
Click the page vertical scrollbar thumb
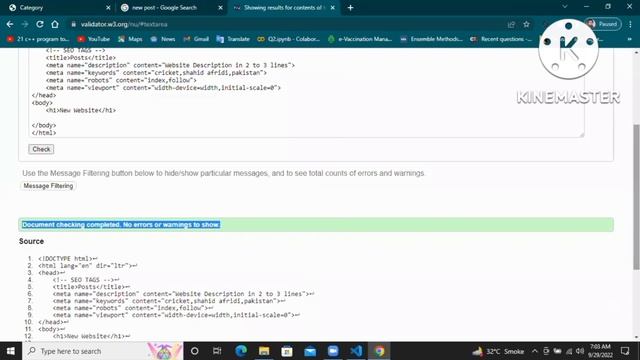(x=636, y=196)
